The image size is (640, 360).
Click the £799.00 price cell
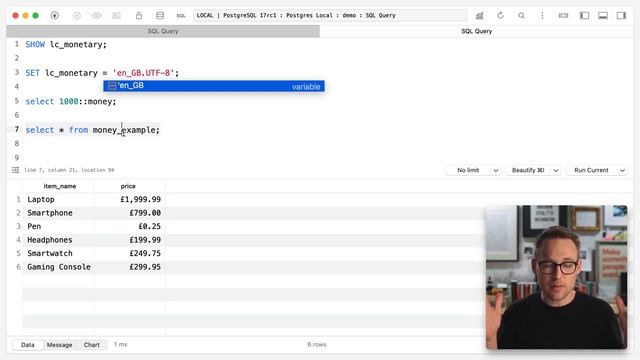coord(129,213)
